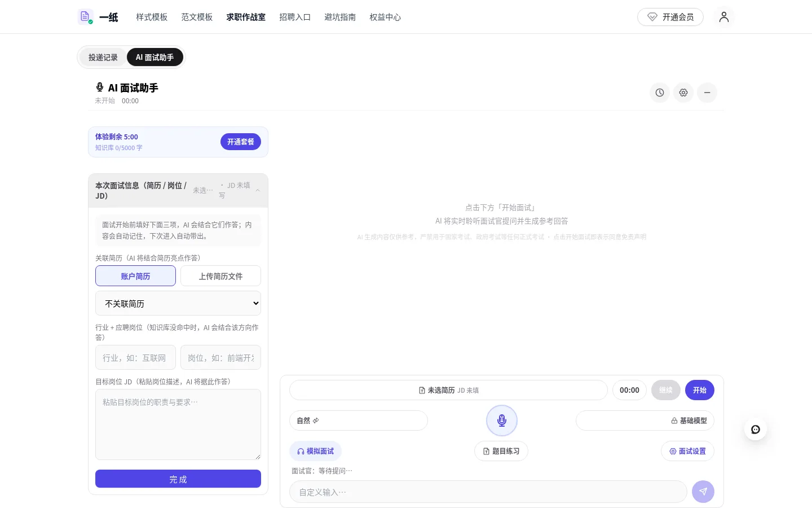Click the 00:00 timer pill beside 继续
This screenshot has width=812, height=508.
(x=629, y=390)
